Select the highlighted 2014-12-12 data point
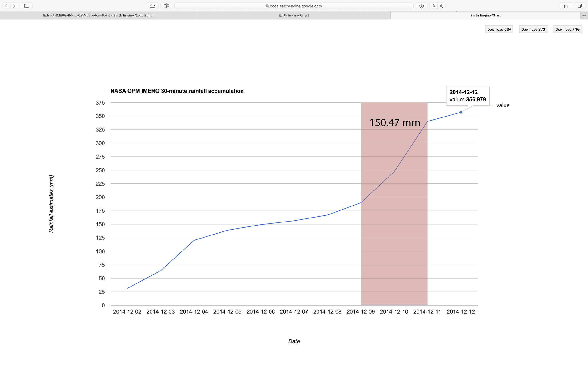588x368 pixels. (x=461, y=112)
